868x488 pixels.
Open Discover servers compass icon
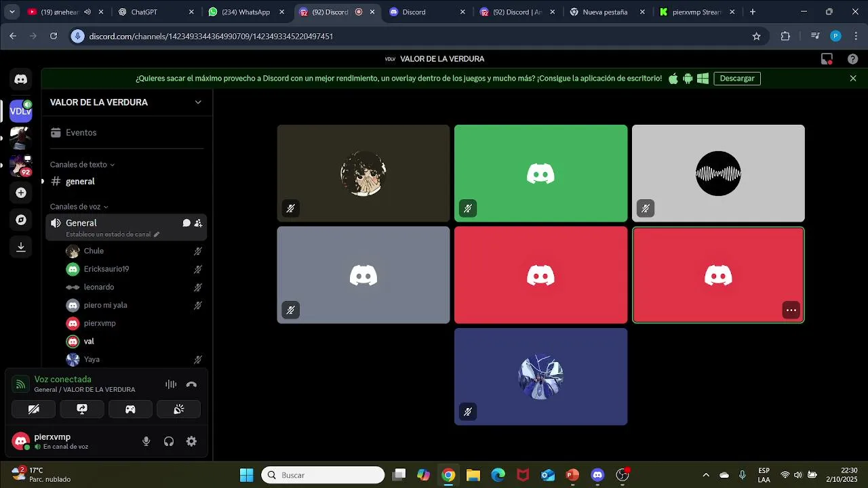pyautogui.click(x=21, y=220)
